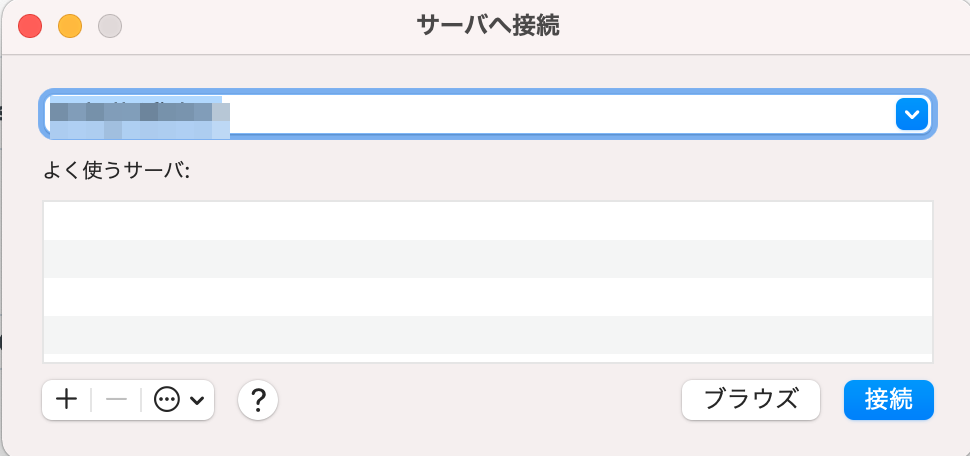Select fourth gray row in favorite servers list
This screenshot has width=970, height=456.
coord(488,335)
